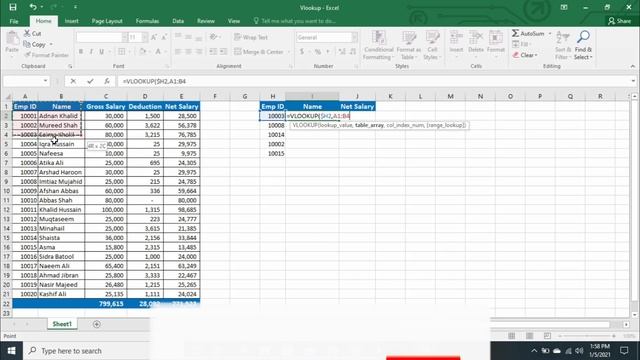
Task: Click Merge & Center
Action: coord(259,51)
